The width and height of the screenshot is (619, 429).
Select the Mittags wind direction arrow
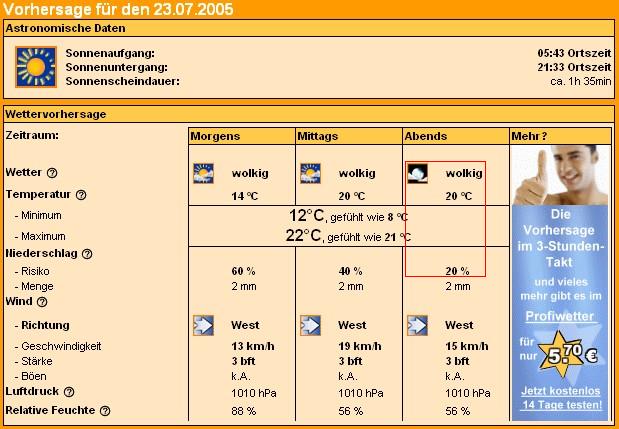[x=310, y=325]
